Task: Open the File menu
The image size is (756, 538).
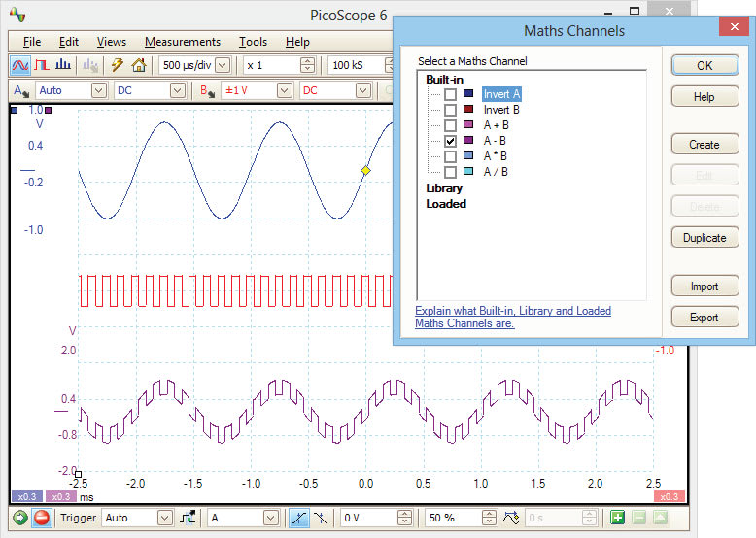Action: (32, 42)
